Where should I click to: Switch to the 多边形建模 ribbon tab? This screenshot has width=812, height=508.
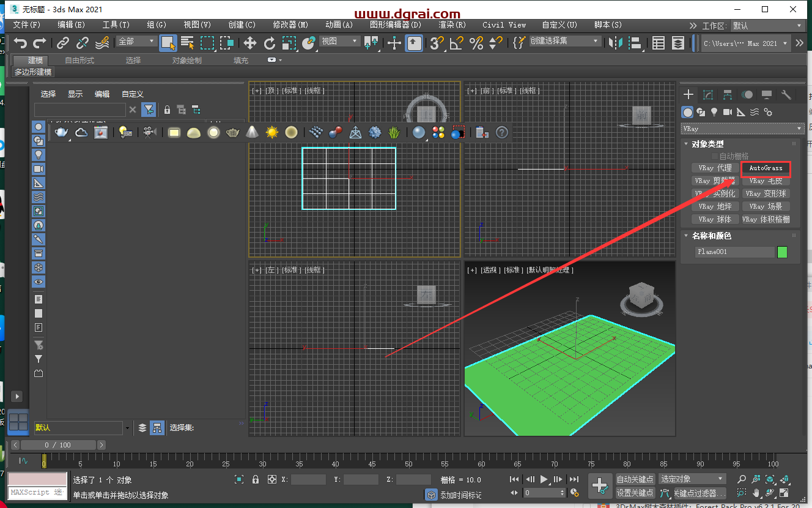click(x=32, y=72)
